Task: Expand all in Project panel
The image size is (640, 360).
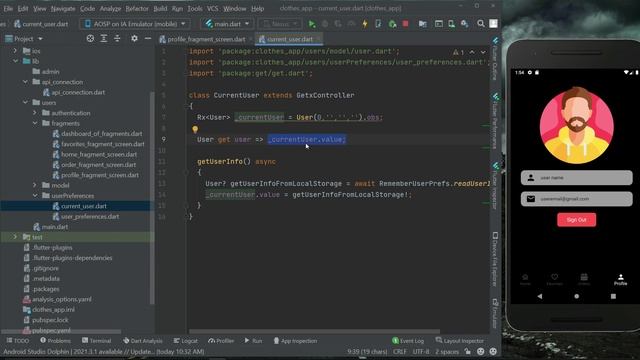Action: coord(104,38)
